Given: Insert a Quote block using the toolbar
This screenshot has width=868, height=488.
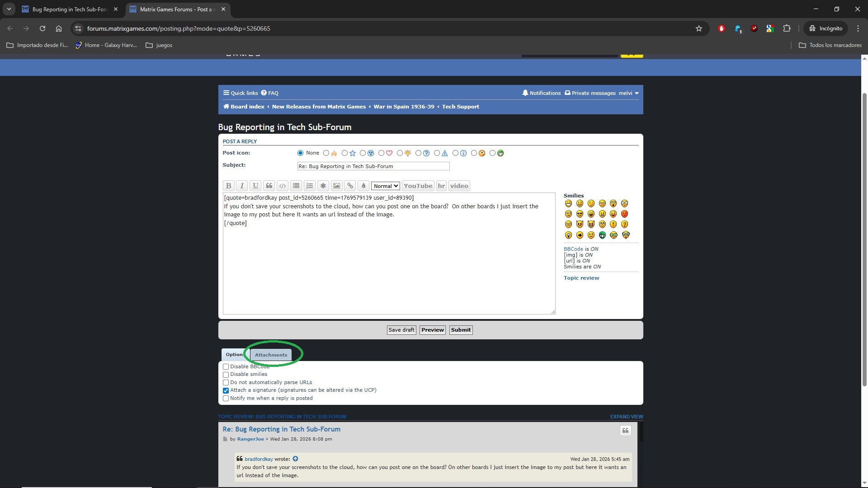Looking at the screenshot, I should (269, 186).
